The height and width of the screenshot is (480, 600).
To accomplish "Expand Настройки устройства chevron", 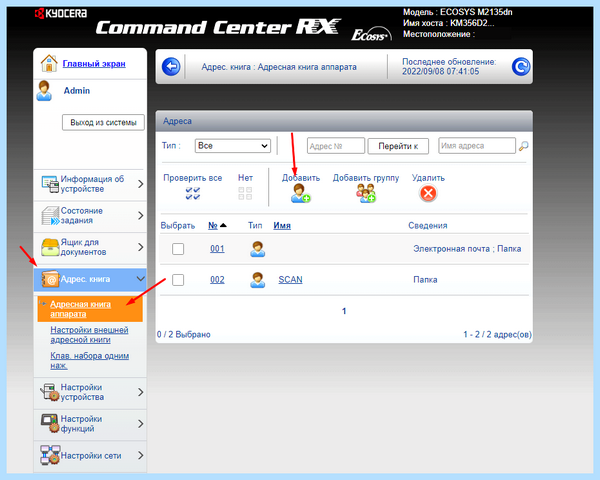I will (x=140, y=392).
